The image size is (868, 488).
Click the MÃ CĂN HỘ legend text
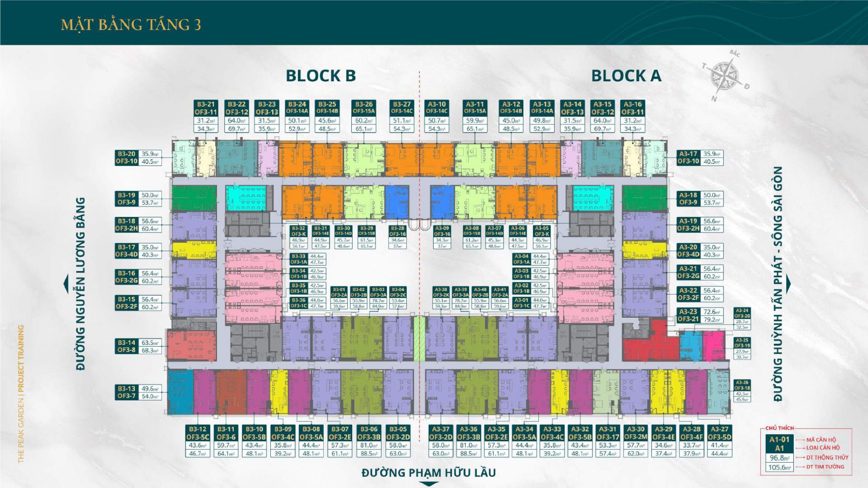pyautogui.click(x=822, y=440)
